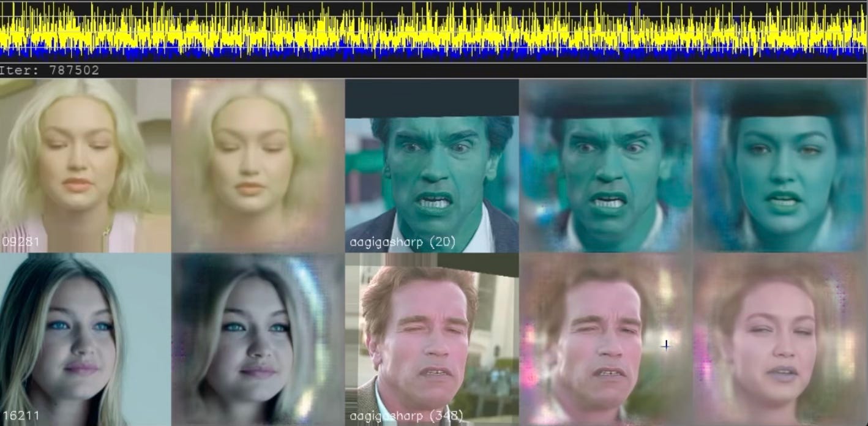Image resolution: width=868 pixels, height=426 pixels.
Task: Click the "09281" filename label
Action: (x=20, y=242)
